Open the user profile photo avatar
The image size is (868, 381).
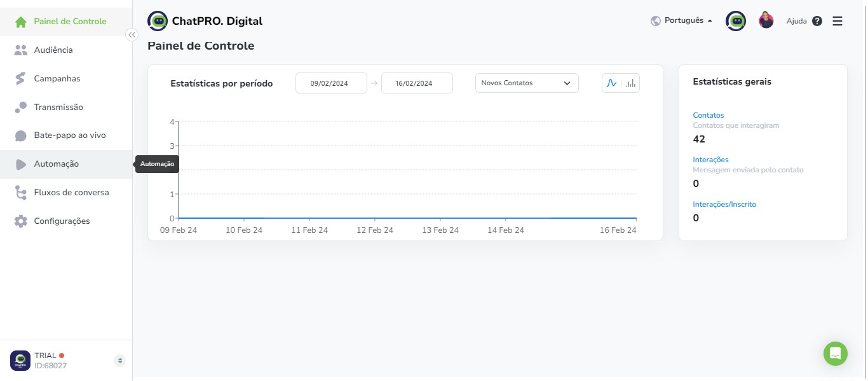(766, 20)
